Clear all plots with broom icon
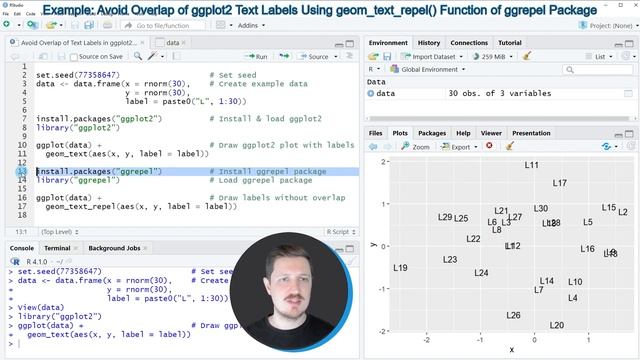This screenshot has width=640, height=360. (x=509, y=146)
